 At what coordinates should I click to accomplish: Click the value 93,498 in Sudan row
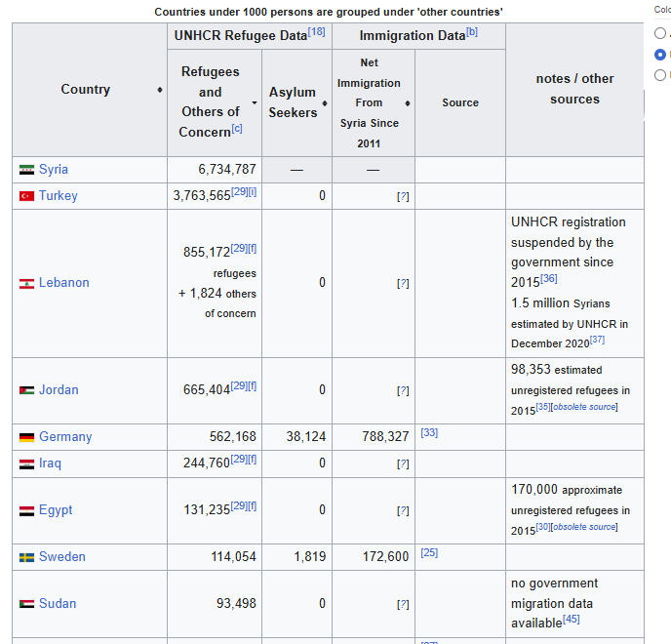pos(236,604)
